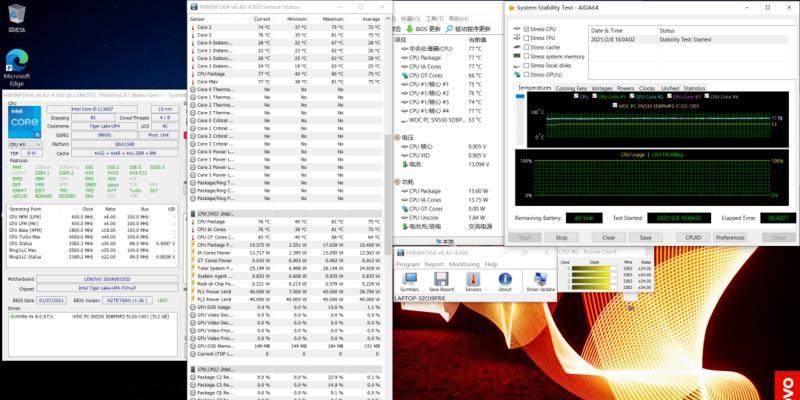Click the HWiNFO64 Sensor Status title icon
This screenshot has height=400, width=800.
click(x=193, y=7)
